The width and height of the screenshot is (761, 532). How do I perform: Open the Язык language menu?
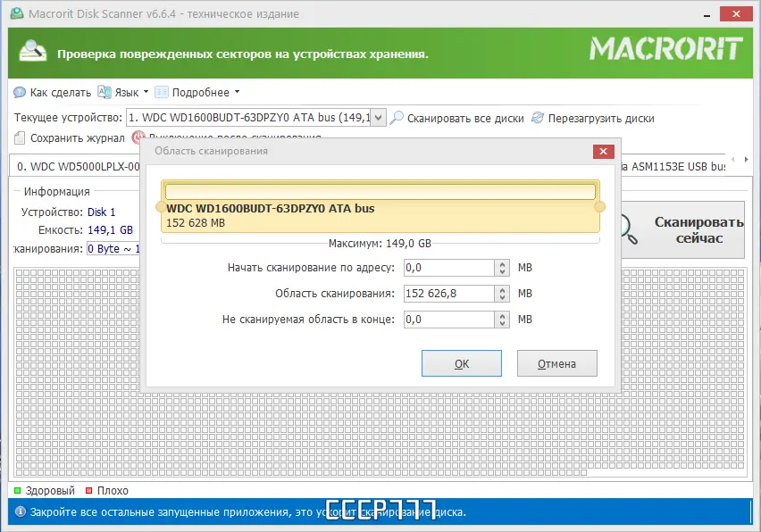tap(123, 92)
